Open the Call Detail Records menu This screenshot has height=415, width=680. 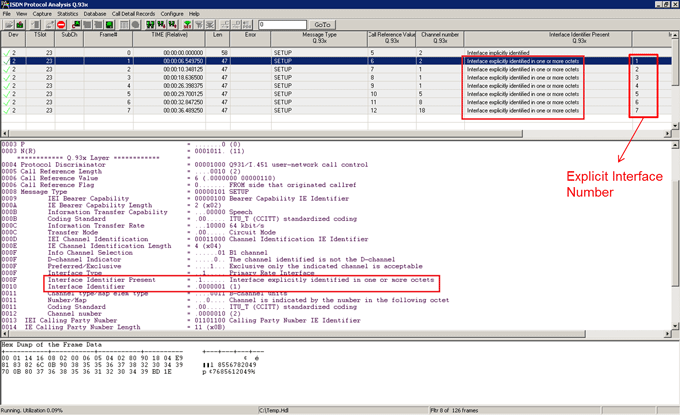(133, 14)
